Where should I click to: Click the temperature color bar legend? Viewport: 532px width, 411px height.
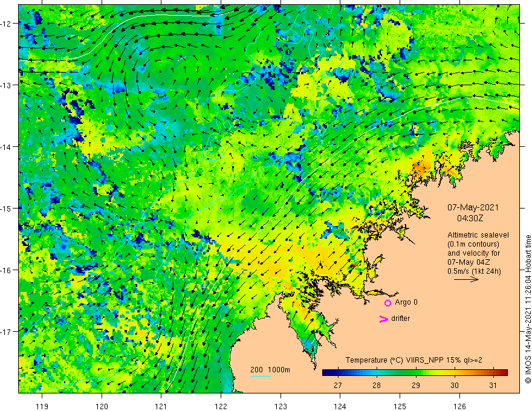click(415, 373)
